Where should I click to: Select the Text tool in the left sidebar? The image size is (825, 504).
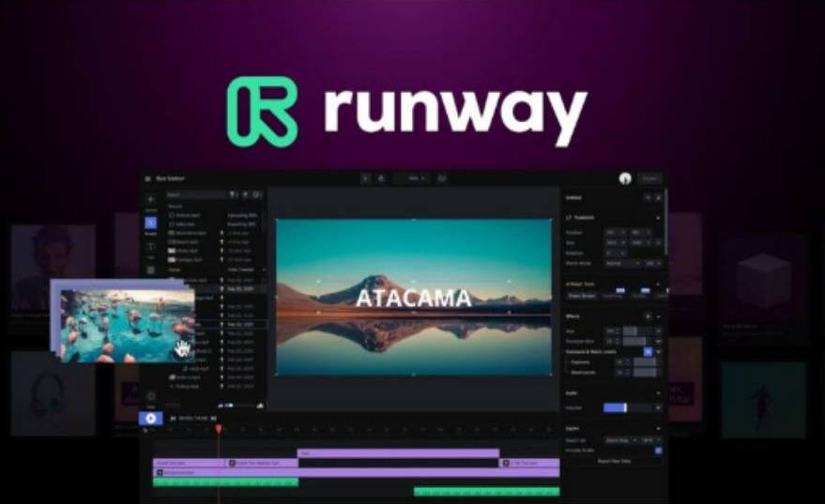(150, 246)
